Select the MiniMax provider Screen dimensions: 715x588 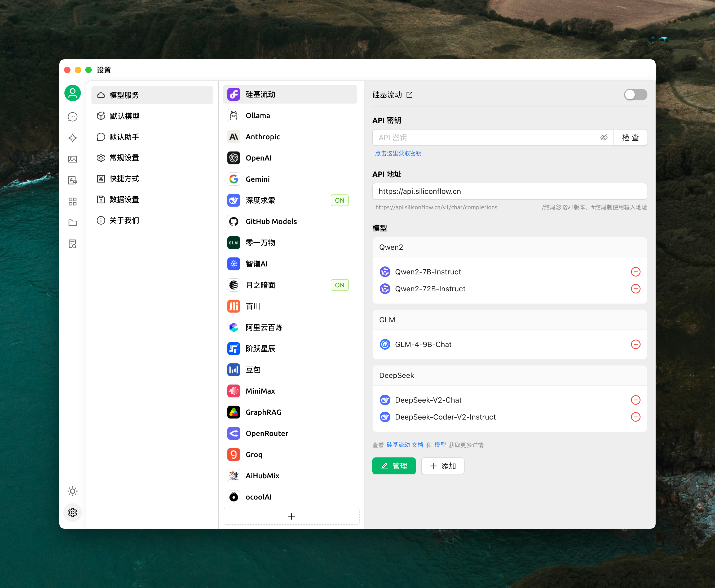[290, 391]
